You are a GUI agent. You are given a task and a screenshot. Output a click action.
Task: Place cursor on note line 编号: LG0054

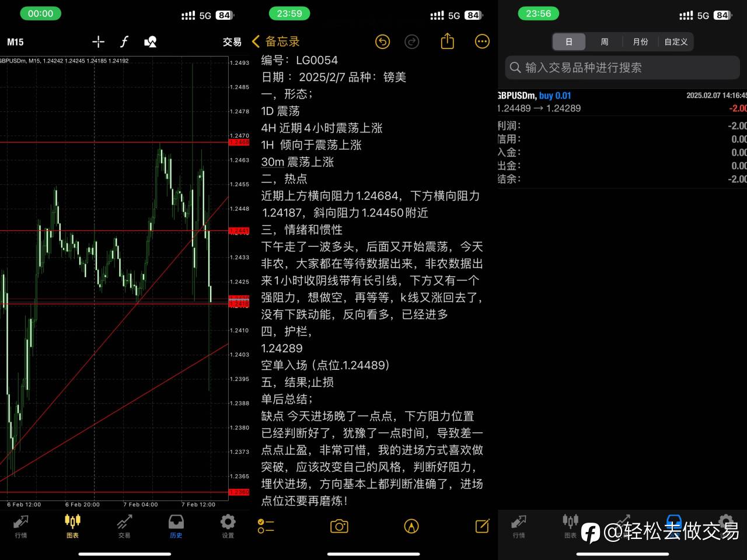tap(299, 60)
